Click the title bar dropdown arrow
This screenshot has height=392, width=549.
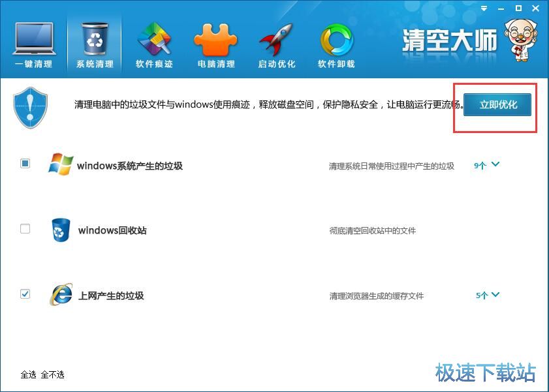(x=483, y=9)
